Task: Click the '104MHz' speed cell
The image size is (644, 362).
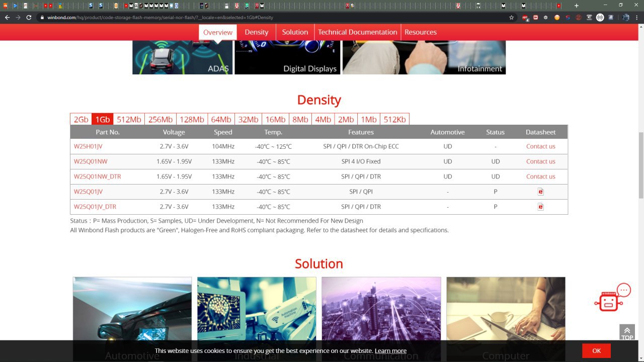Action: [223, 146]
